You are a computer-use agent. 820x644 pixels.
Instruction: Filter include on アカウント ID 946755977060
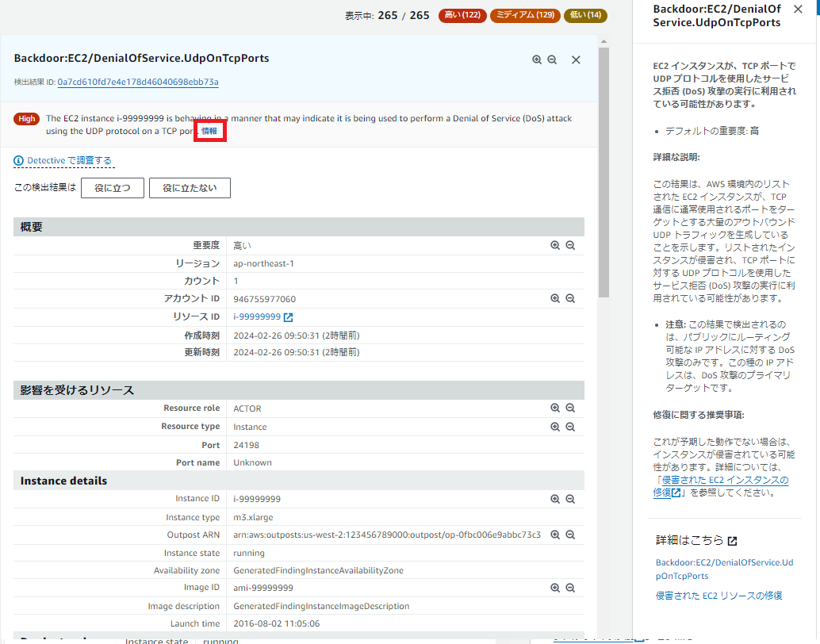[x=555, y=298]
